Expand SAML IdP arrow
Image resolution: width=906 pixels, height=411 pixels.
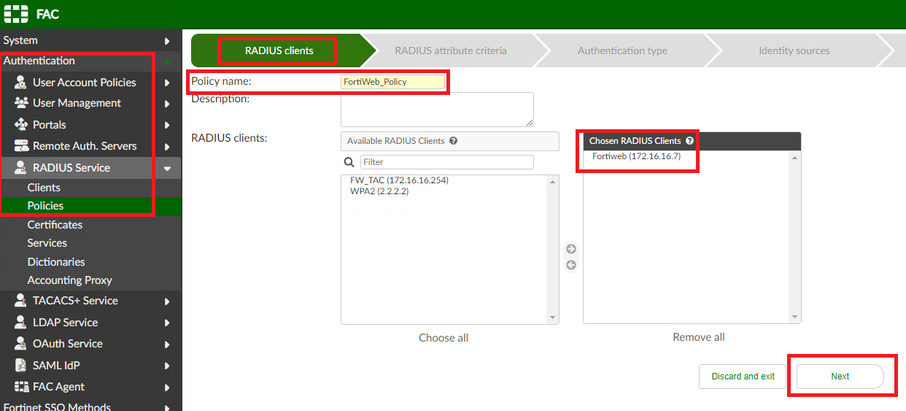tap(167, 366)
